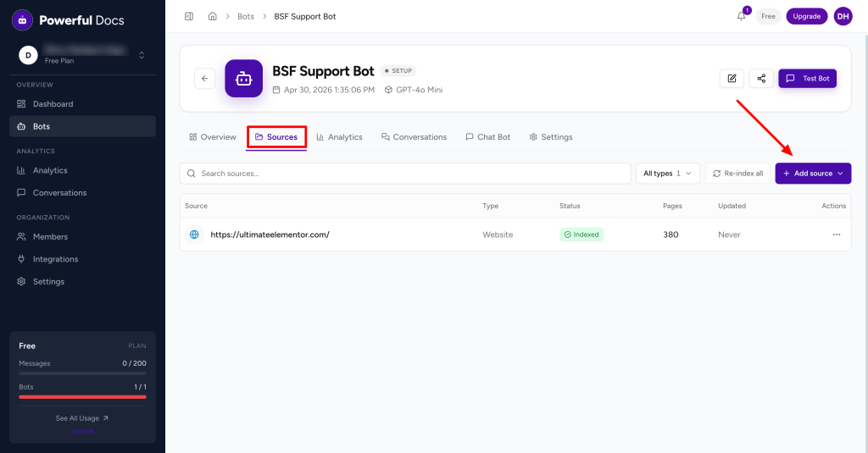868x453 pixels.
Task: Click the SETUP status badge
Action: (398, 71)
